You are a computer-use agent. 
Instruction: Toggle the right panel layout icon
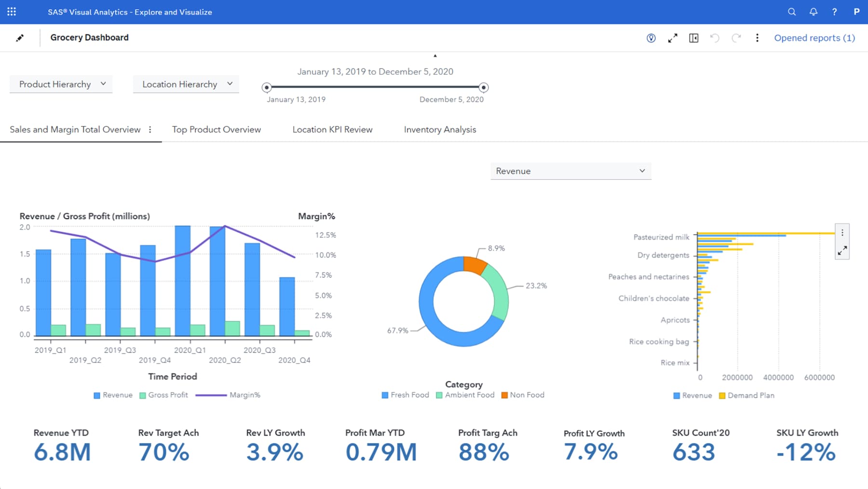pyautogui.click(x=694, y=38)
